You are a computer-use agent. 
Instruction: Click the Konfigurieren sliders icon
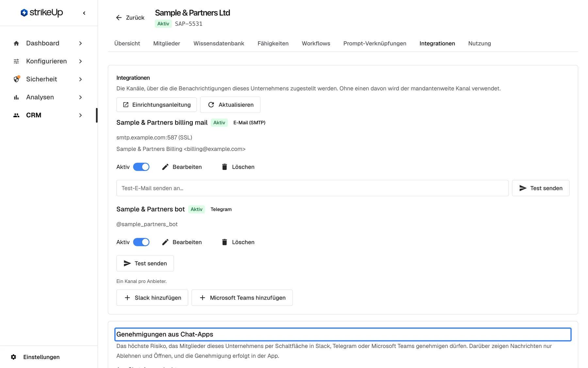tap(16, 61)
